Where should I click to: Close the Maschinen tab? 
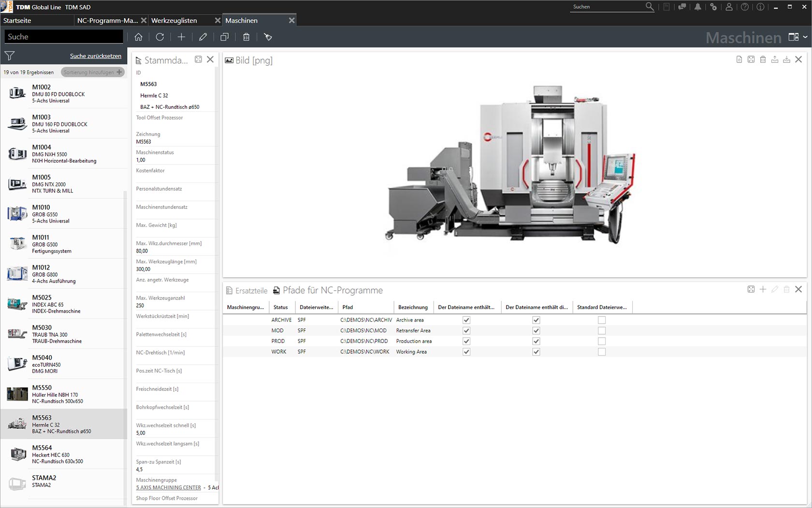pyautogui.click(x=291, y=20)
